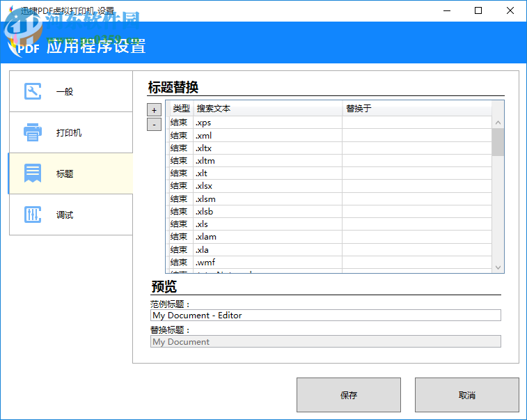527x420 pixels.
Task: Click the 取消 button
Action: (x=467, y=395)
